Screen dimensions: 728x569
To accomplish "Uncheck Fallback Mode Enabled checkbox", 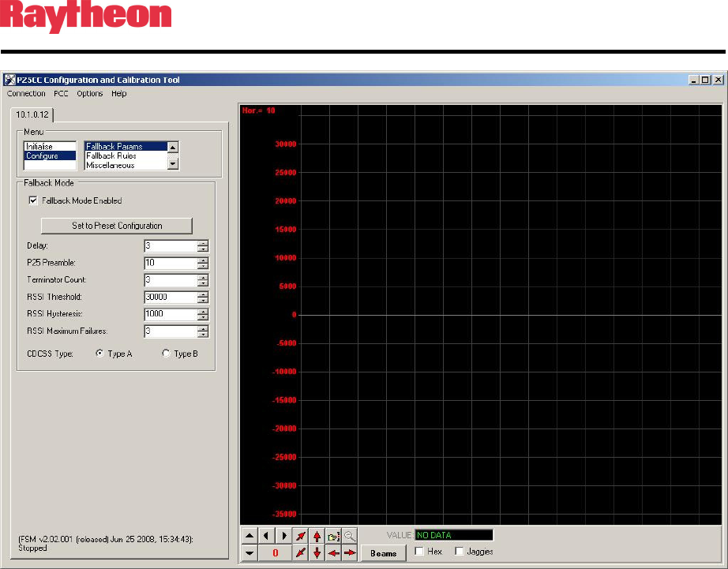I will pyautogui.click(x=33, y=200).
